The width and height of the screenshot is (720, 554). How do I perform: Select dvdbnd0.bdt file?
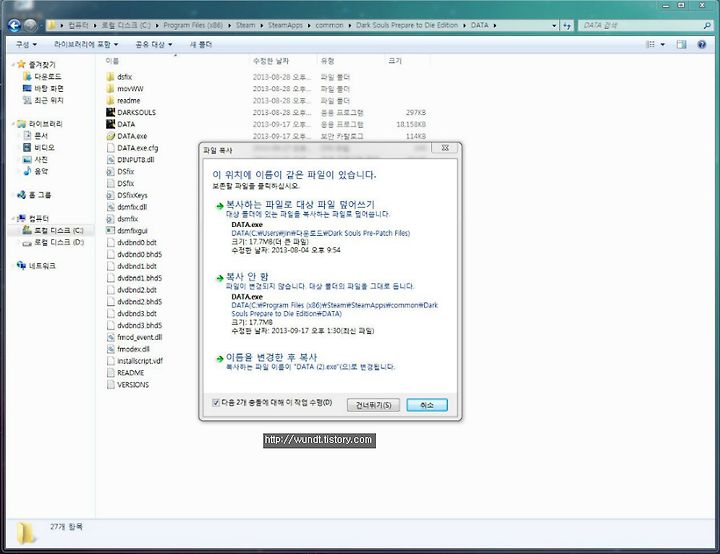[x=137, y=243]
